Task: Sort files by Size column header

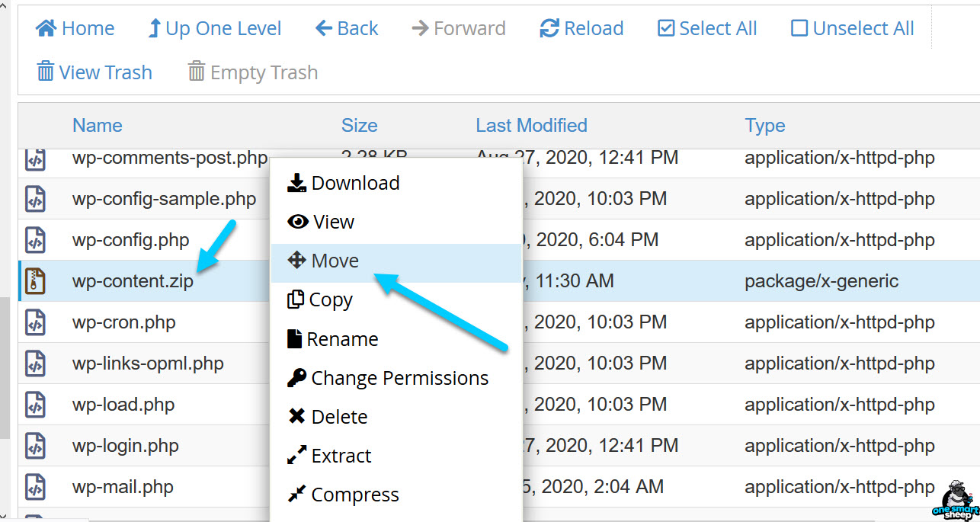Action: click(360, 125)
